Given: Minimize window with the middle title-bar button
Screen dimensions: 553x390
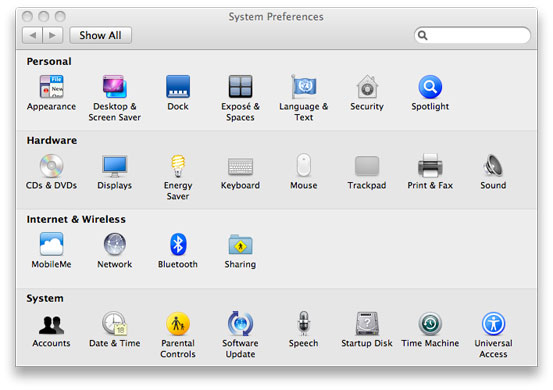Looking at the screenshot, I should tap(44, 16).
